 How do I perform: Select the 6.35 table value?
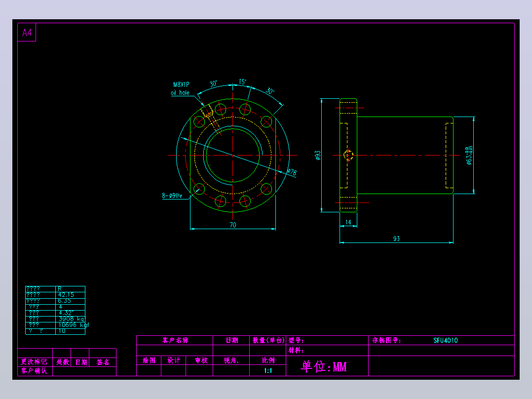pyautogui.click(x=65, y=301)
